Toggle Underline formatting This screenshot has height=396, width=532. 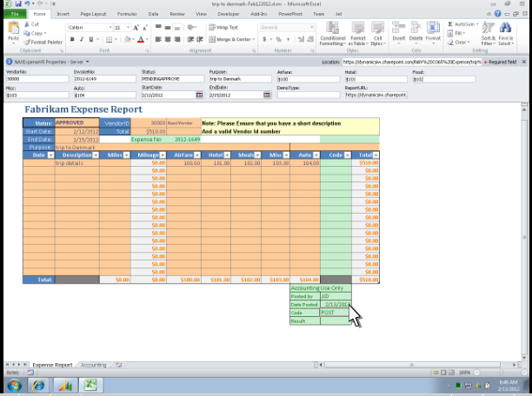91,39
